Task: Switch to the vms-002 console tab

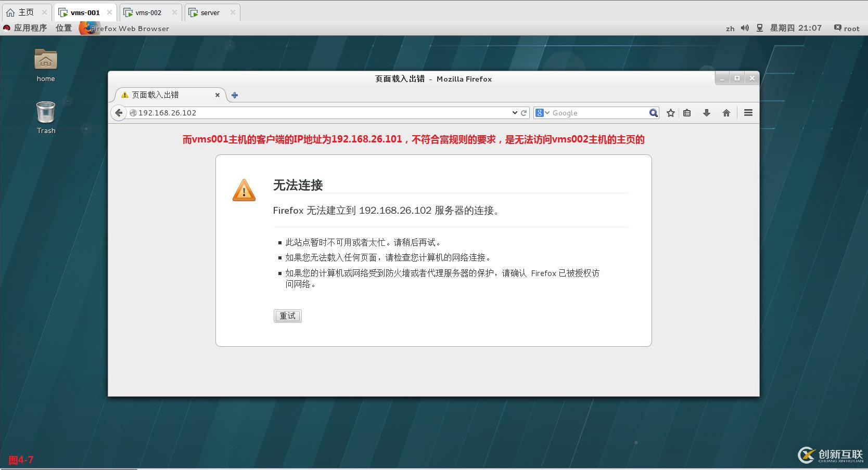Action: 147,12
